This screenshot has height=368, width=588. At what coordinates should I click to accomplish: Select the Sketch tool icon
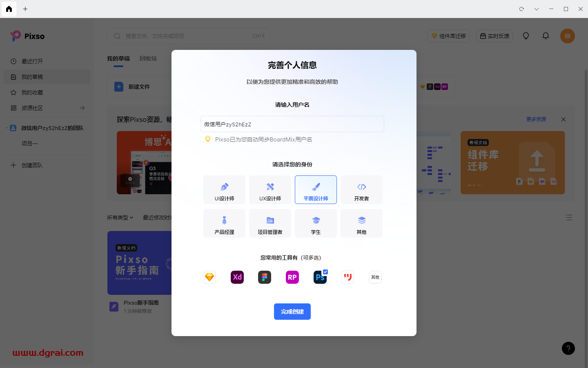[209, 277]
